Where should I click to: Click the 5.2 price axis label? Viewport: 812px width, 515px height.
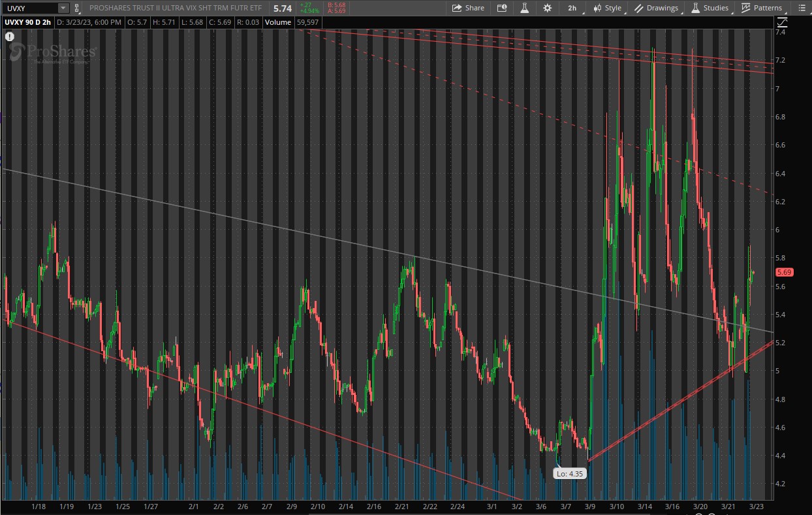click(779, 343)
